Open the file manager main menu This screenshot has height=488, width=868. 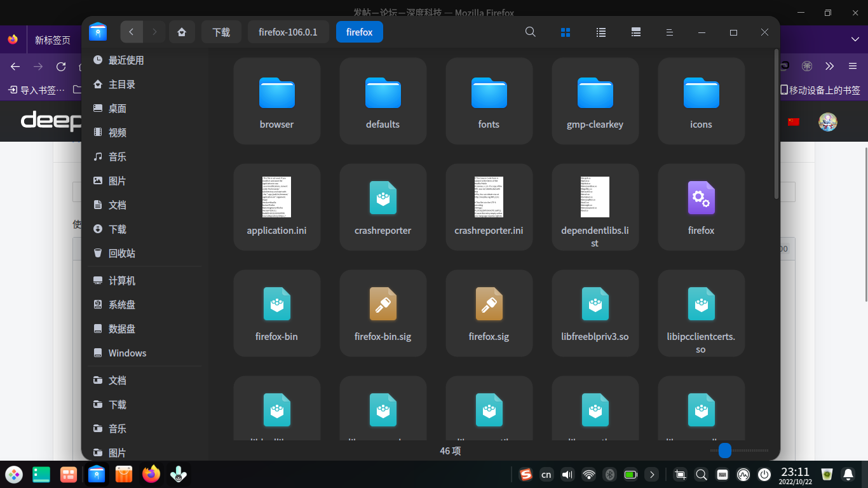pos(668,32)
